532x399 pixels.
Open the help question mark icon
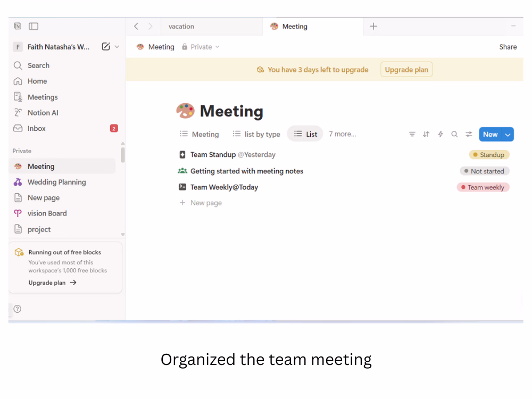(18, 309)
